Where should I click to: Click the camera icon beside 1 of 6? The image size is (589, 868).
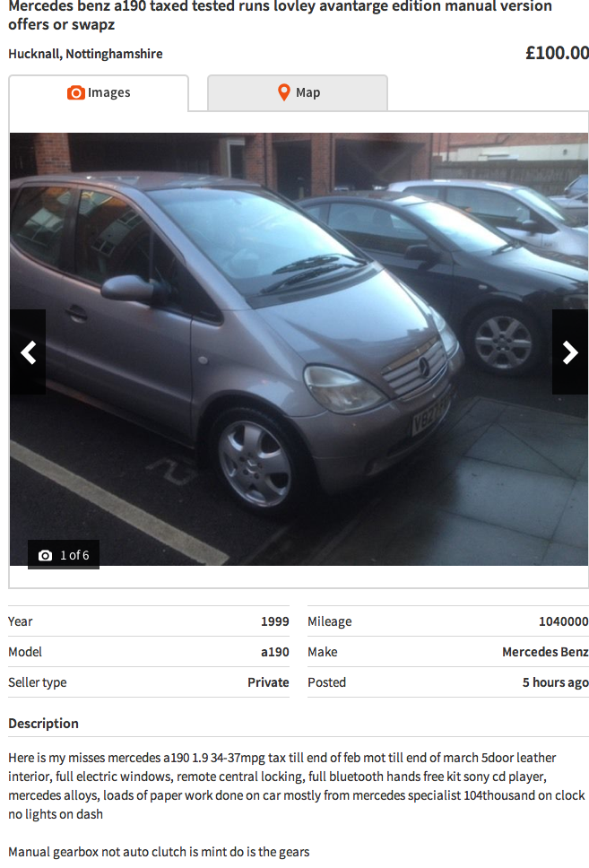[x=46, y=555]
